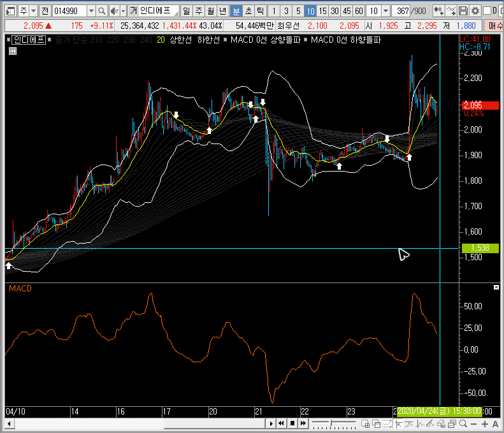The width and height of the screenshot is (504, 433).
Task: Rewind chart replay
Action: pos(281,423)
